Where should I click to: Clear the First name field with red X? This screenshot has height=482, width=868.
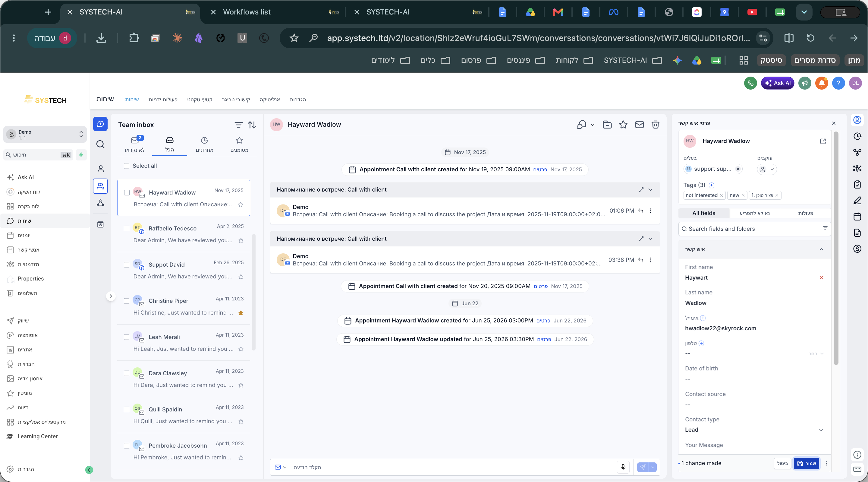tap(821, 277)
